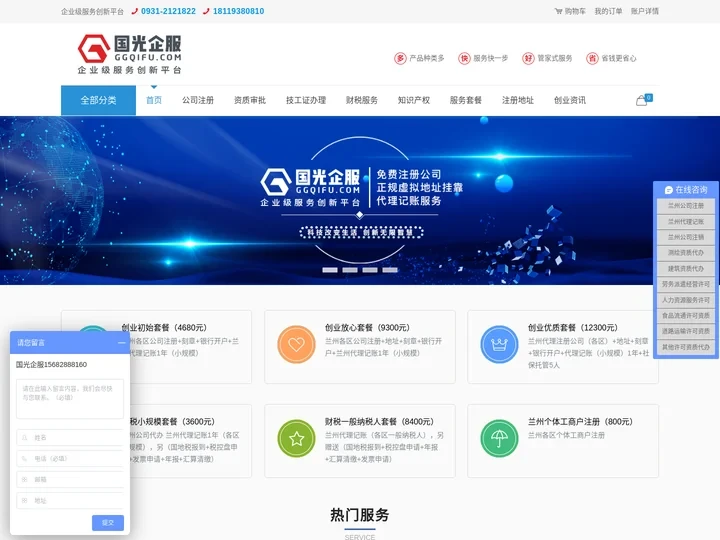Click the orange heart package icon

click(x=297, y=344)
